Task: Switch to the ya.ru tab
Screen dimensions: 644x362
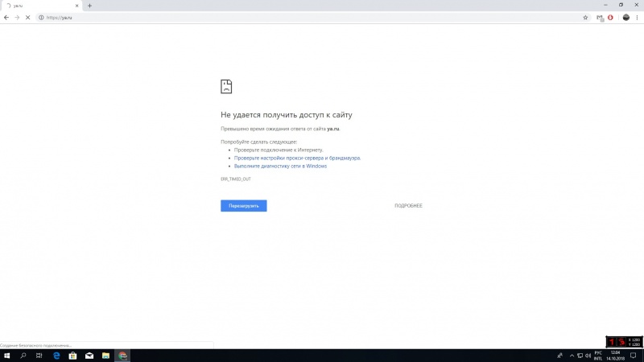Action: pos(36,6)
